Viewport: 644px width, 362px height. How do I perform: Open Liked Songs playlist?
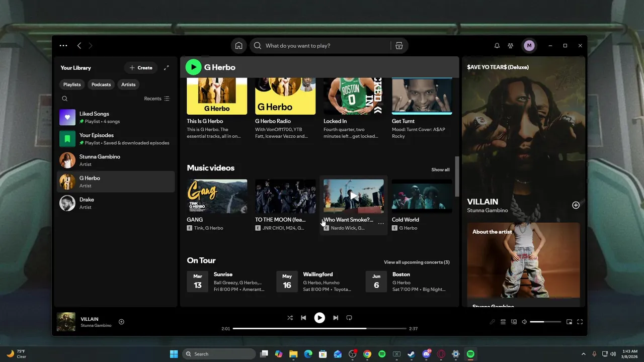pos(116,118)
